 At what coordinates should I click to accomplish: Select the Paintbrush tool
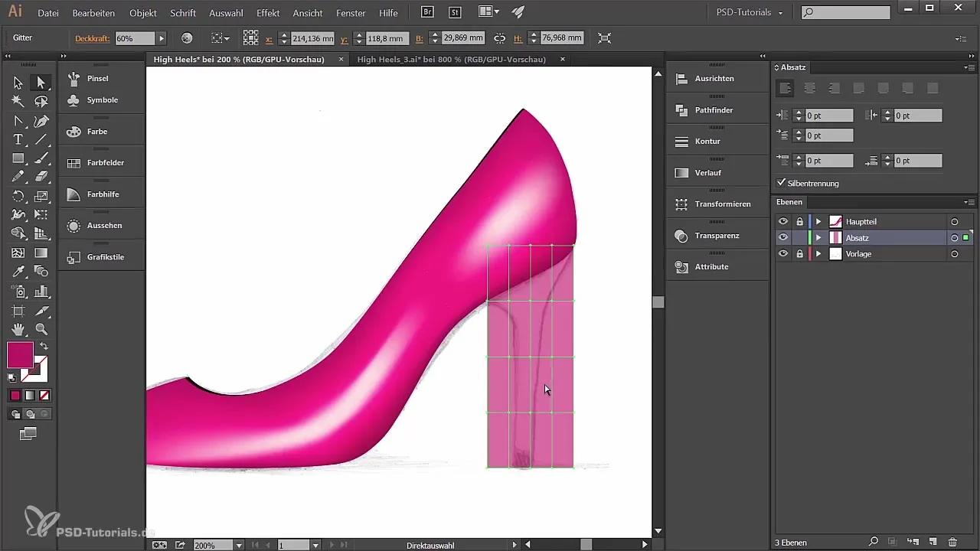[x=41, y=158]
